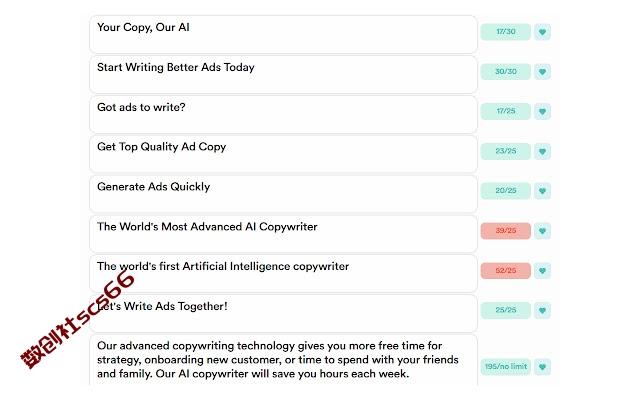The image size is (640, 400).
Task: Click the 30/30 character count badge
Action: pos(506,71)
